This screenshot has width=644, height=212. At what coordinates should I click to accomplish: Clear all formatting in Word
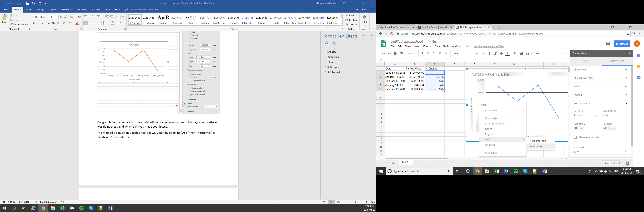[x=79, y=17]
